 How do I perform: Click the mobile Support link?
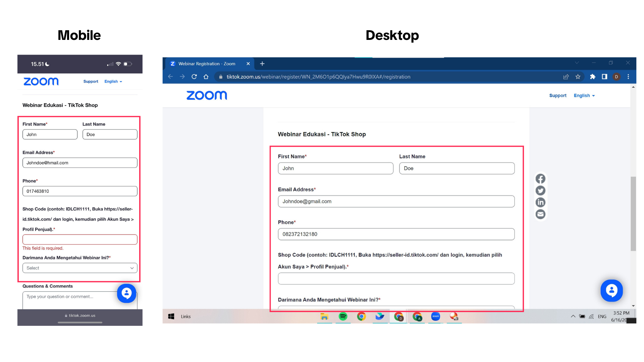point(91,81)
